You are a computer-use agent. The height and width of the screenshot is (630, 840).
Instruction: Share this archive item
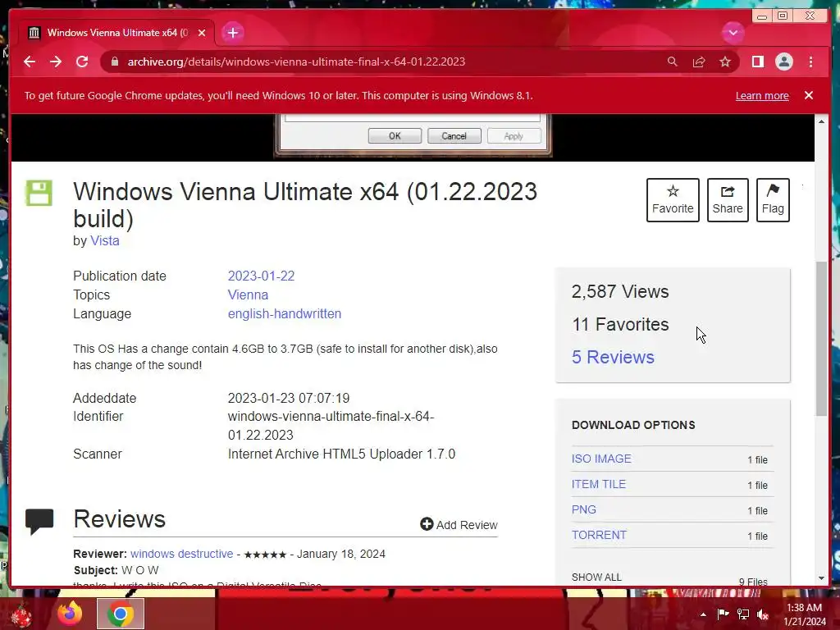coord(728,200)
